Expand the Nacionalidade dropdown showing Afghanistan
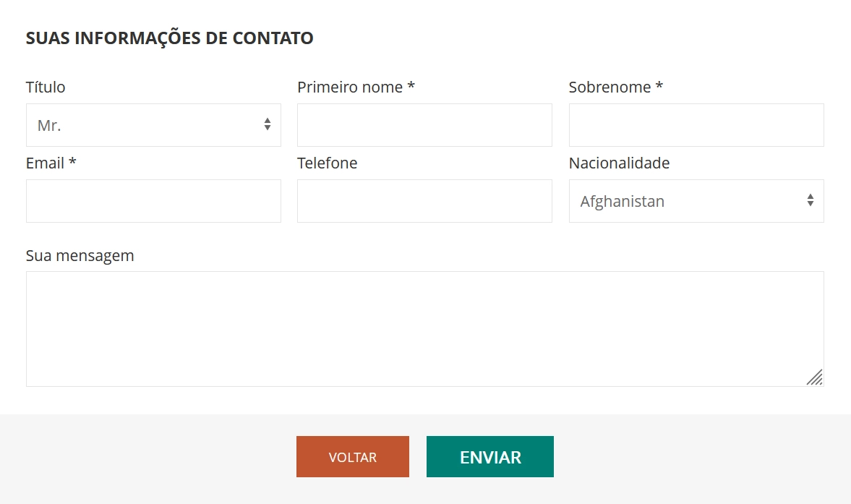The width and height of the screenshot is (851, 504). pos(687,201)
